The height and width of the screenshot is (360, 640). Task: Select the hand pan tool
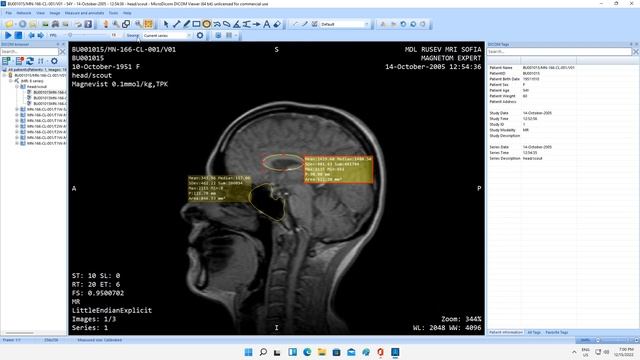click(106, 24)
